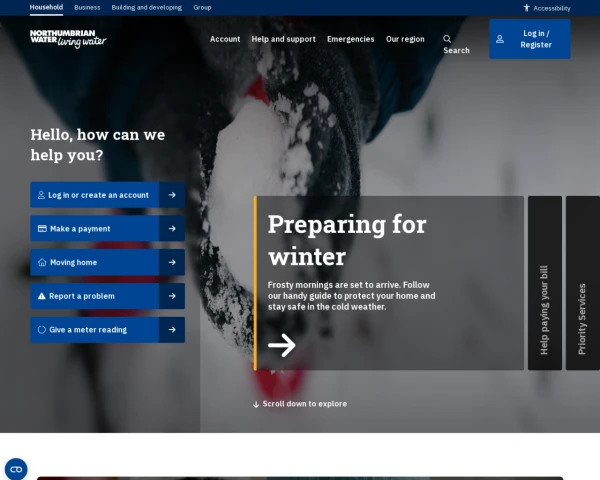Viewport: 600px width, 480px height.
Task: Click the person icon in Log in or create account
Action: pyautogui.click(x=41, y=195)
